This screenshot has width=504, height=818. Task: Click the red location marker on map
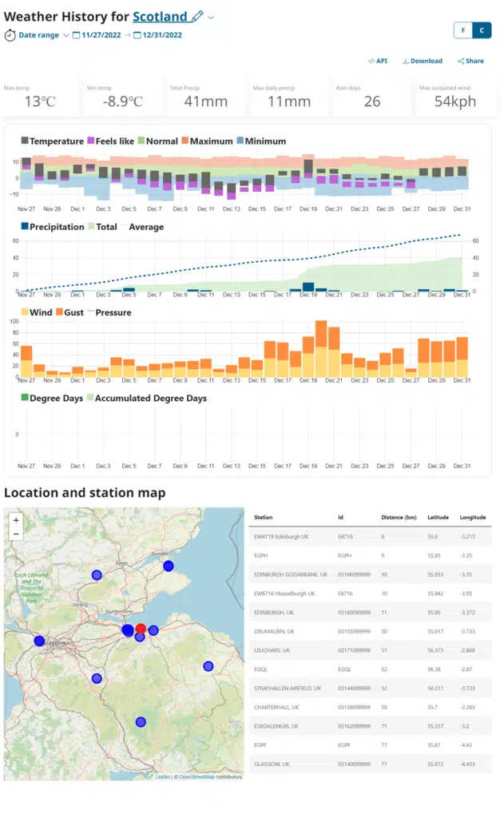point(141,629)
